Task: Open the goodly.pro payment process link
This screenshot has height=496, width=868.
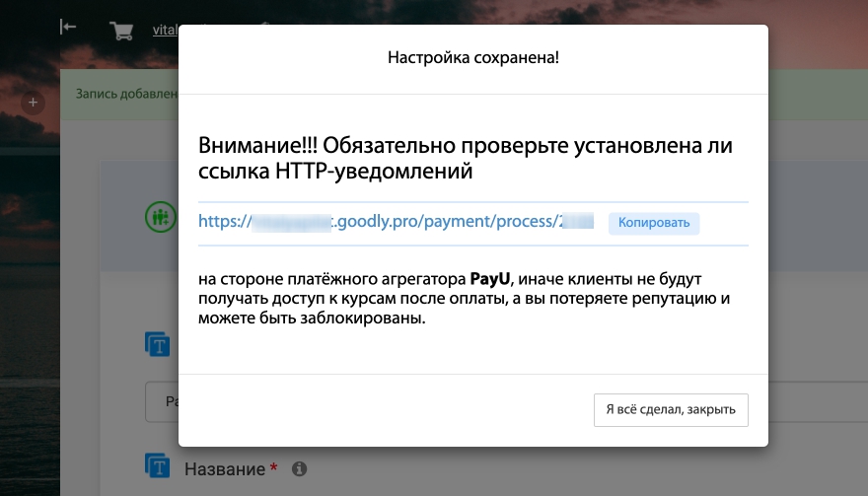Action: pyautogui.click(x=396, y=222)
